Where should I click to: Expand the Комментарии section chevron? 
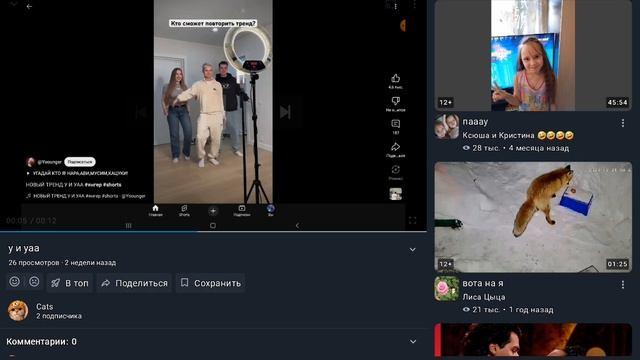[413, 342]
